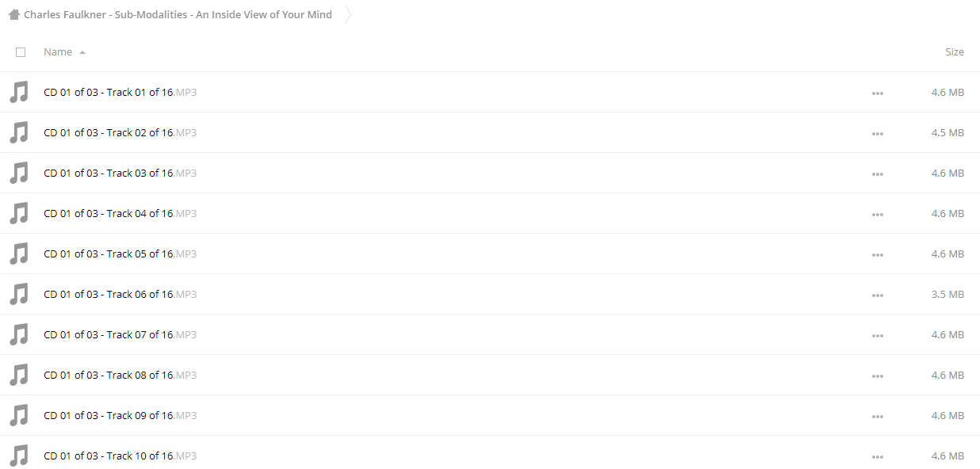Open the three-dot menu for Track 10
This screenshot has height=469, width=980.
(877, 456)
